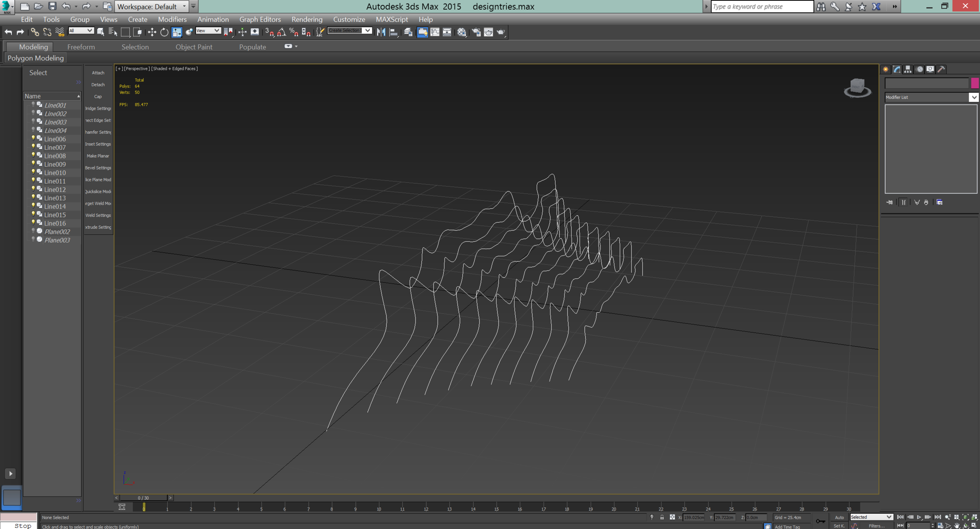The image size is (980, 529).
Task: Expand the reference coordinate View dropdown
Action: (217, 31)
